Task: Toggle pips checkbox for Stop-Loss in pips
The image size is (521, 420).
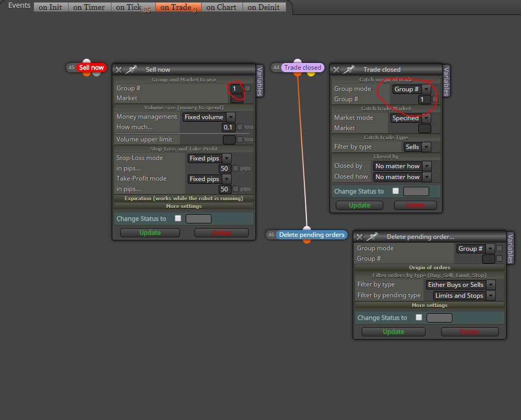Action: point(236,168)
